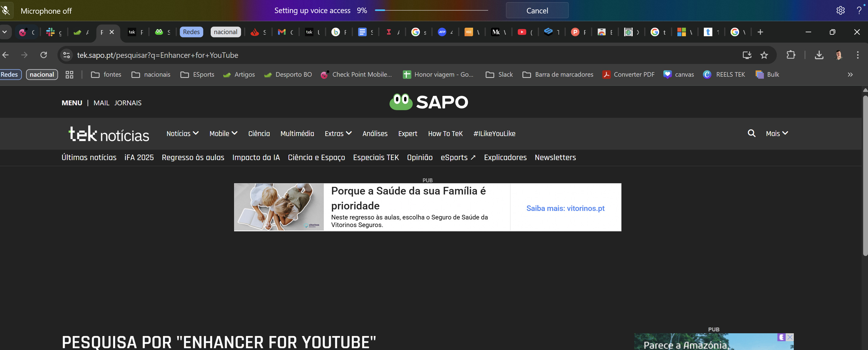The width and height of the screenshot is (868, 350).
Task: Open the SAPO MENU
Action: click(x=72, y=103)
